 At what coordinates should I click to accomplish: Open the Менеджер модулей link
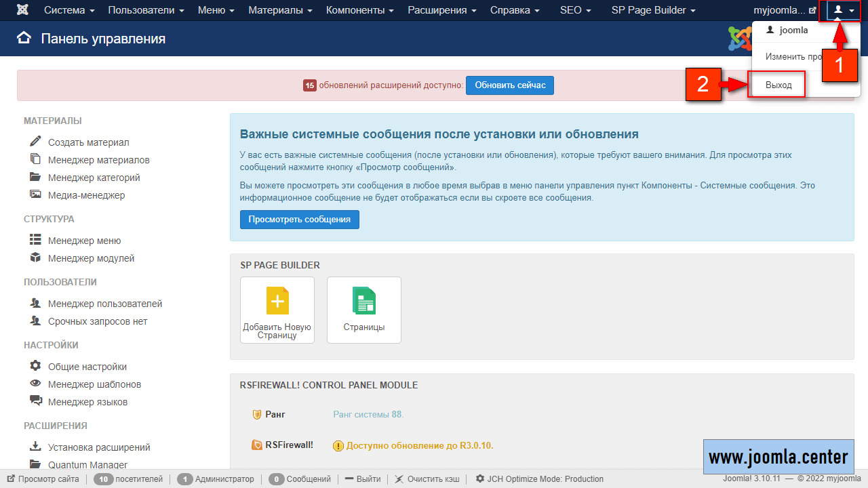coord(91,258)
